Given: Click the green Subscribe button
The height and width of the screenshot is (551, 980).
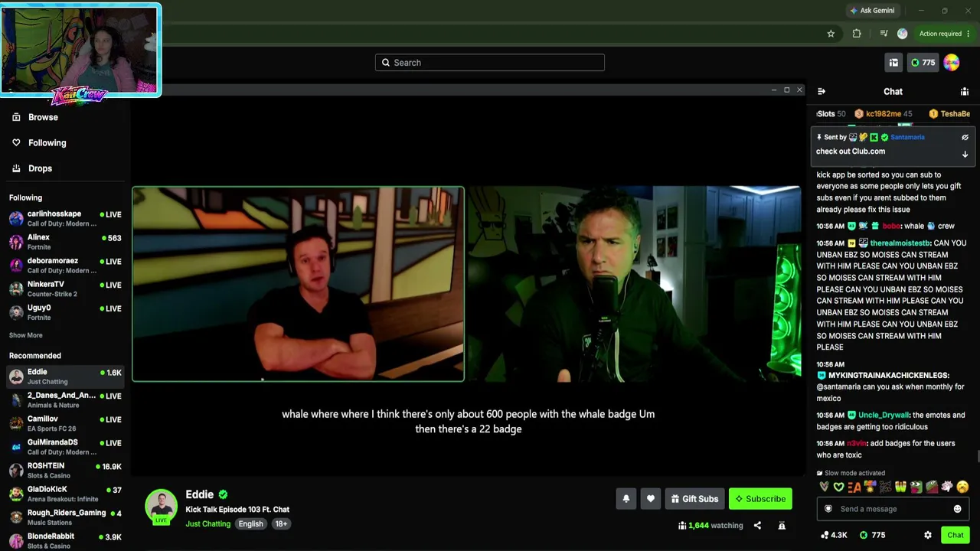Looking at the screenshot, I should (x=760, y=499).
